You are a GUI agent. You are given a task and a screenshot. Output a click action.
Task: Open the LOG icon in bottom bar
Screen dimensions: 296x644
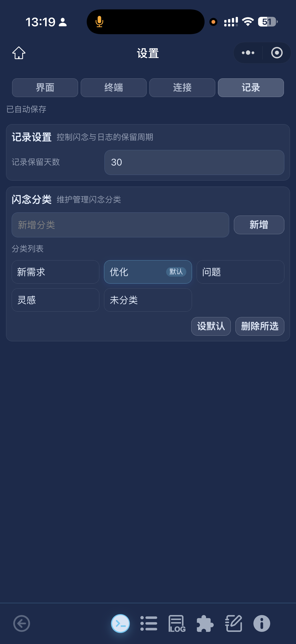coord(177,623)
